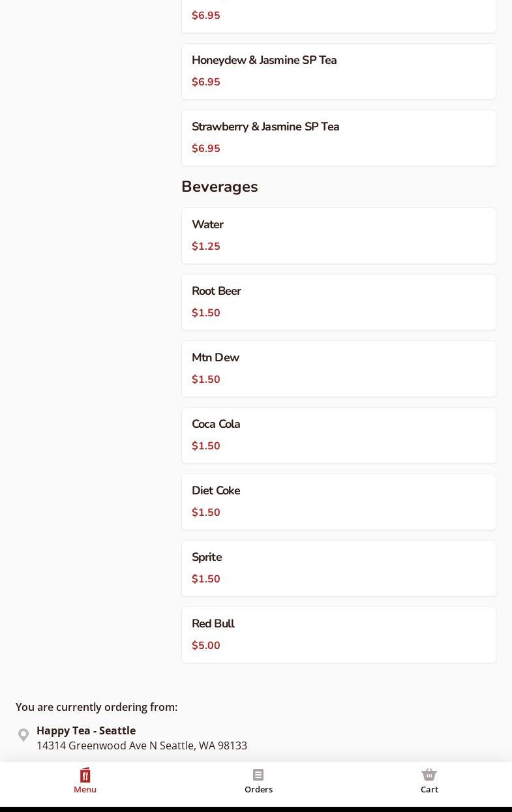Open Strawberry & Jasmine SP Tea
Image resolution: width=512 pixels, height=812 pixels.
coord(339,138)
